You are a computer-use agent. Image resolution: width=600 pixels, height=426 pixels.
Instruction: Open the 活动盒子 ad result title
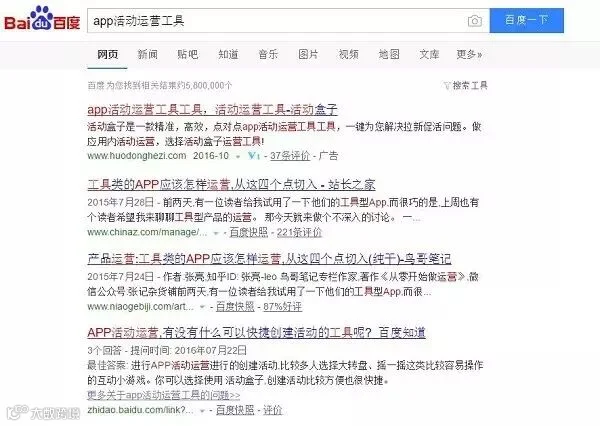pos(212,110)
